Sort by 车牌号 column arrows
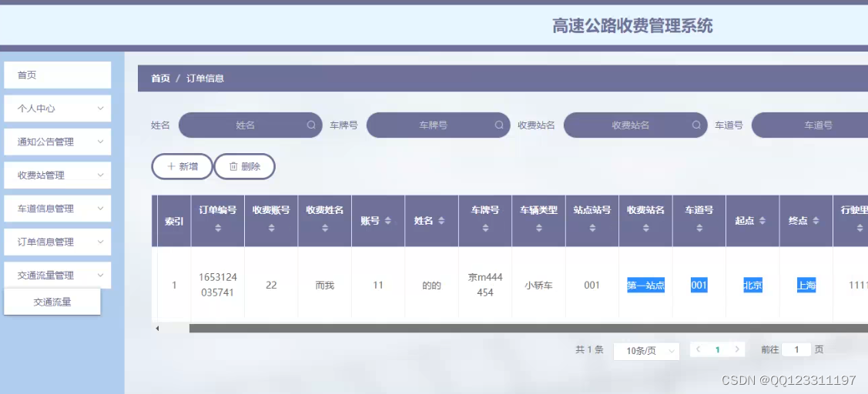 tap(485, 228)
